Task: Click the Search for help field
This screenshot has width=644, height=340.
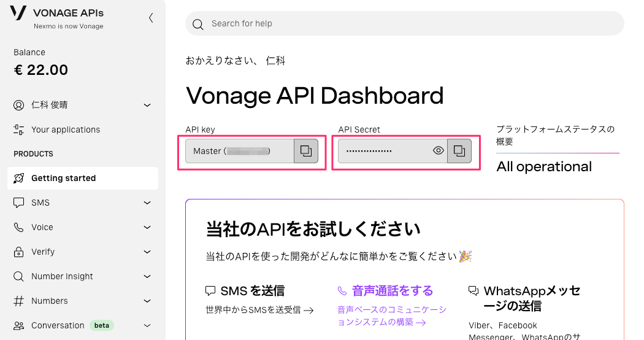Action: point(405,23)
